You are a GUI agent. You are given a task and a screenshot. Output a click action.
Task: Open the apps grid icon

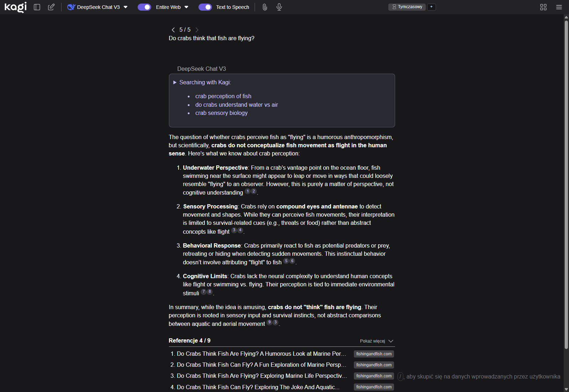point(543,7)
